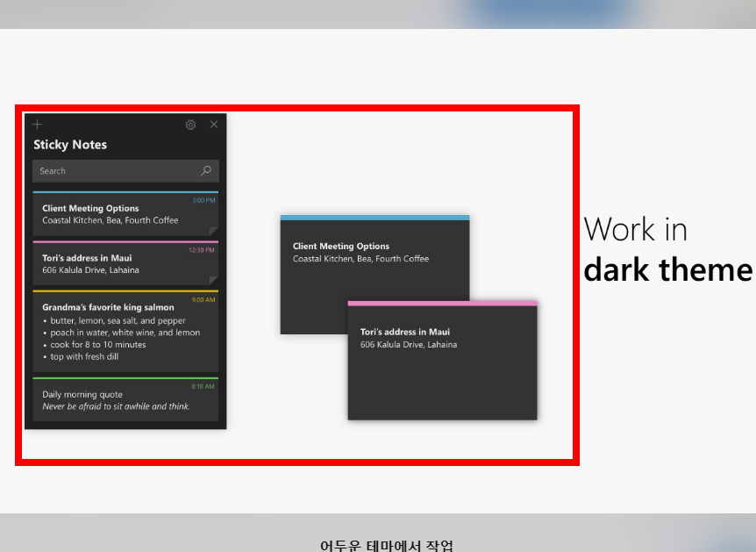Click the 9:00 AM timestamp

[x=203, y=299]
